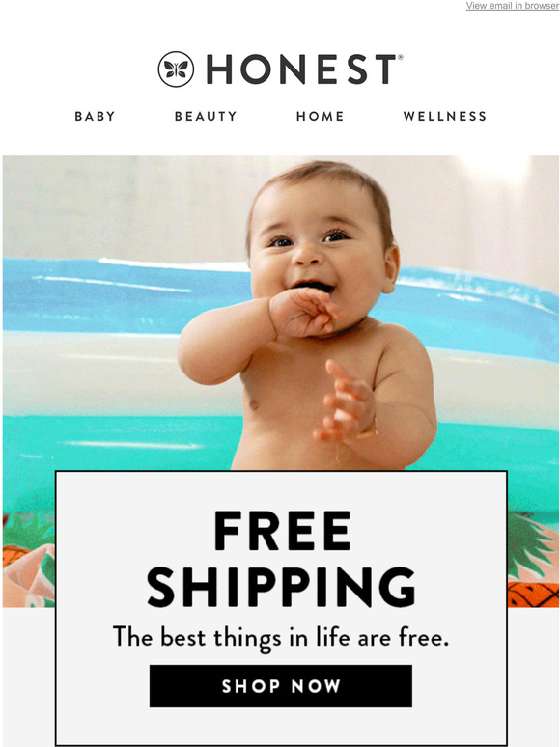
Task: Click the registered trademark symbol by HONEST
Action: coord(400,57)
